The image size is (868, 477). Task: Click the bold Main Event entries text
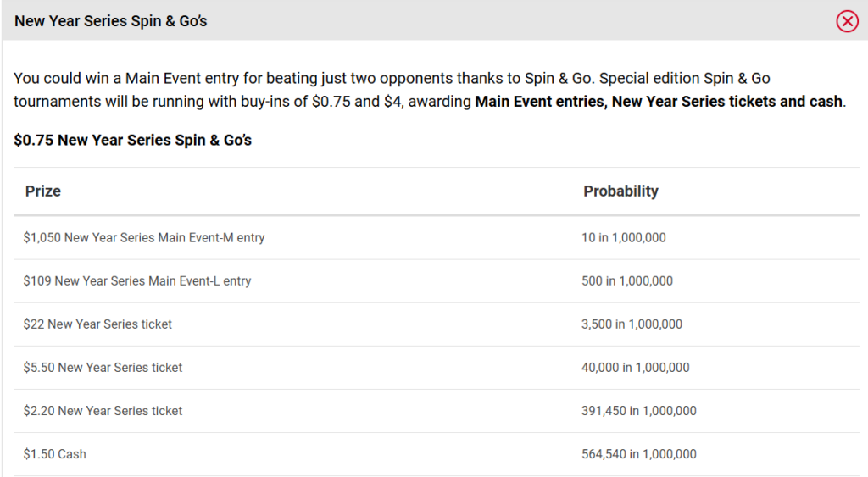pyautogui.click(x=541, y=102)
